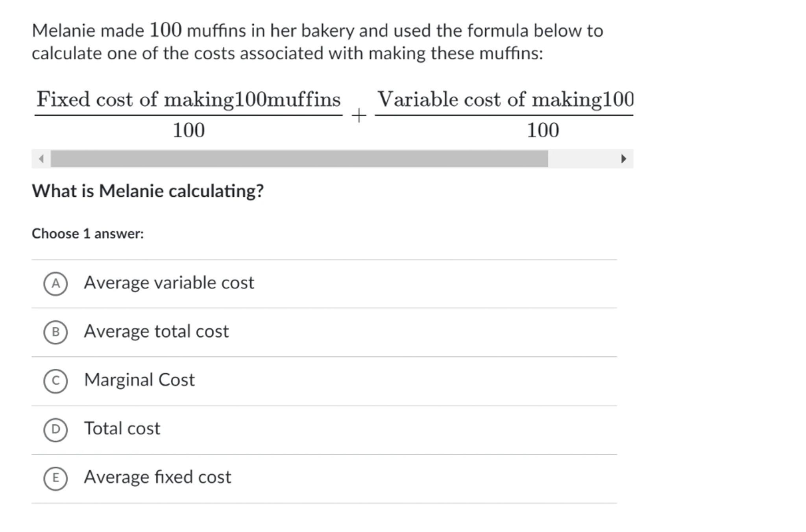Click the "Average total cost" answer text

156,331
